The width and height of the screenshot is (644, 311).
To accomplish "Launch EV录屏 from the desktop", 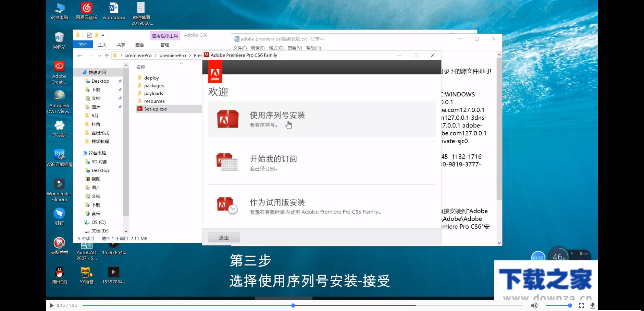I will point(59,127).
